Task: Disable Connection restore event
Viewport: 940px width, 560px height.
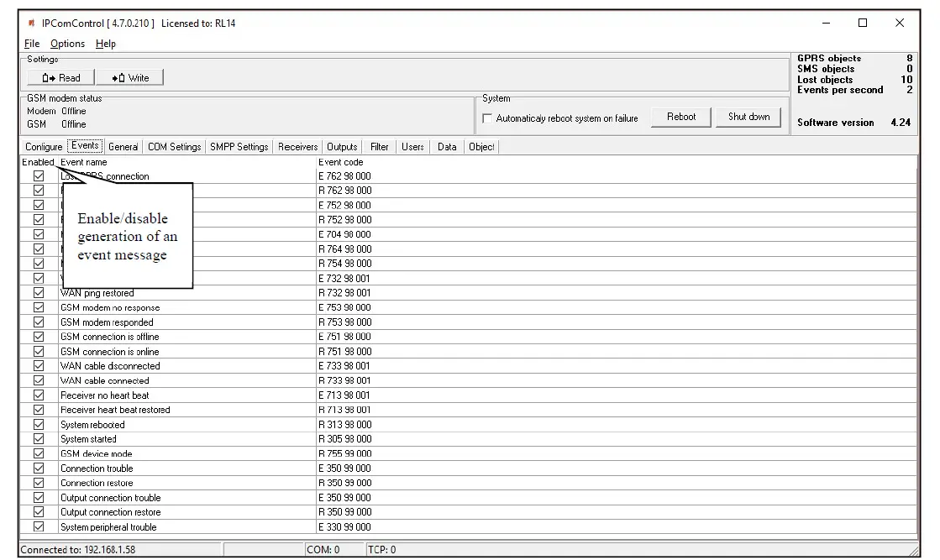Action: click(39, 483)
